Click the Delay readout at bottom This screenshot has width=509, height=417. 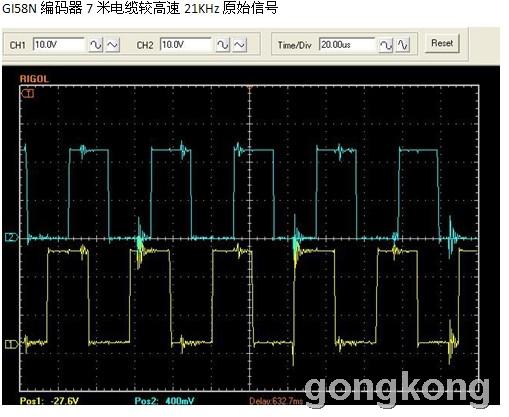(276, 401)
